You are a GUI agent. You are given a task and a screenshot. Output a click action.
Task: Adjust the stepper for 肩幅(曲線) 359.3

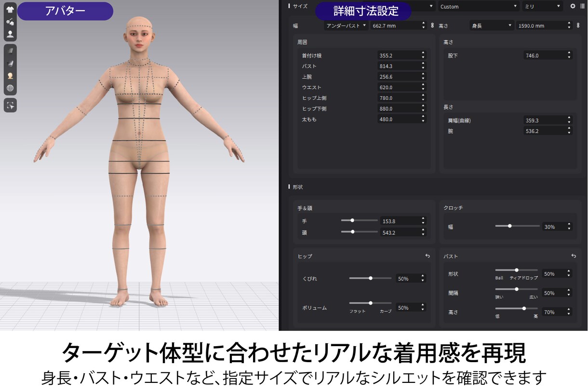(569, 120)
